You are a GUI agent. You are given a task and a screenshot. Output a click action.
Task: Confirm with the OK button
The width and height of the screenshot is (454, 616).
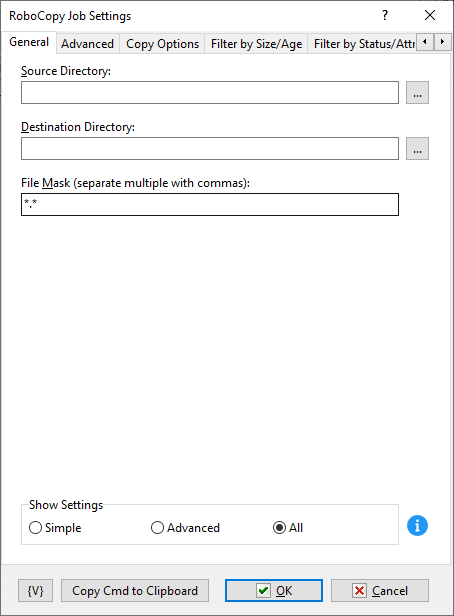click(x=274, y=590)
